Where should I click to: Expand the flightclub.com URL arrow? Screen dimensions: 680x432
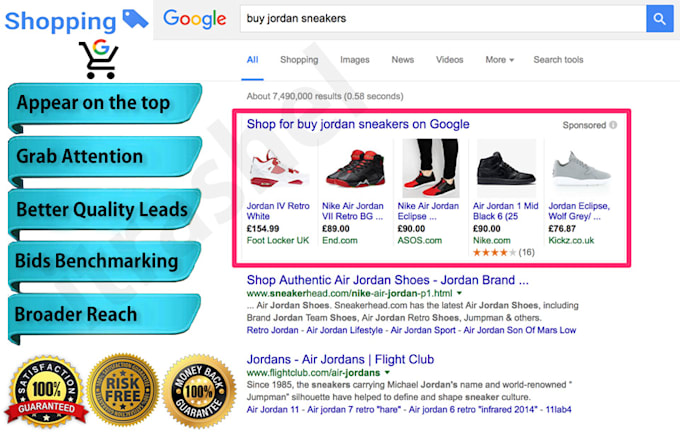387,373
